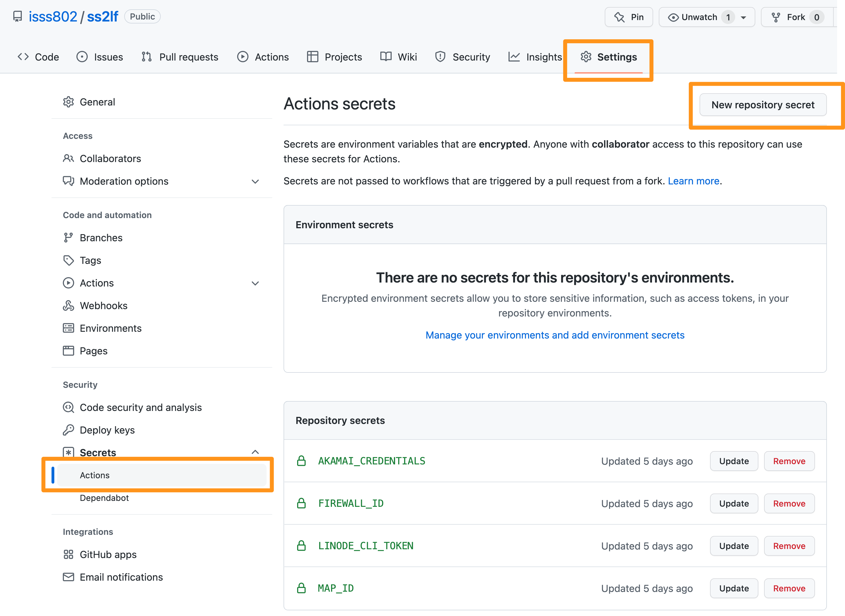Screen dimensions: 845x616
Task: Select the Security shield icon
Action: coord(440,57)
